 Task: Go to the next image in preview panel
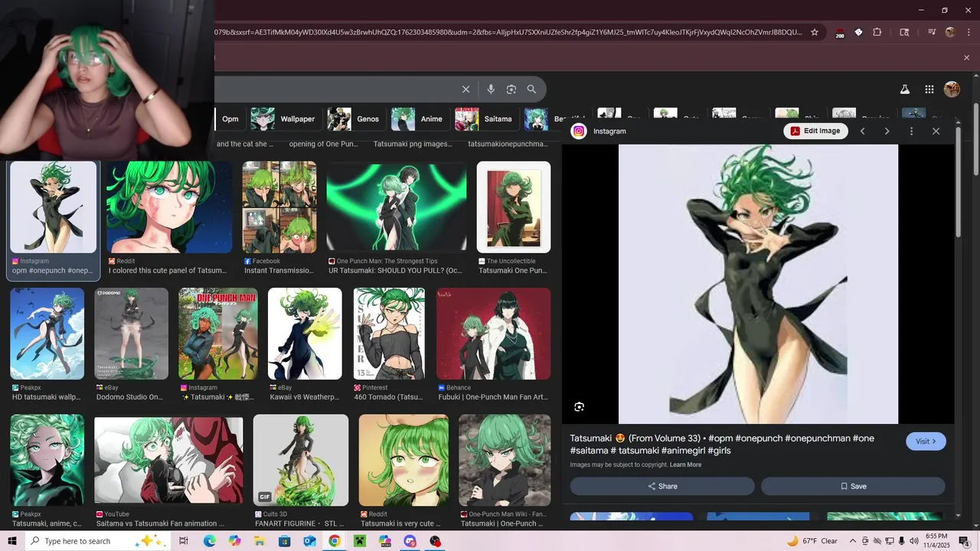887,131
